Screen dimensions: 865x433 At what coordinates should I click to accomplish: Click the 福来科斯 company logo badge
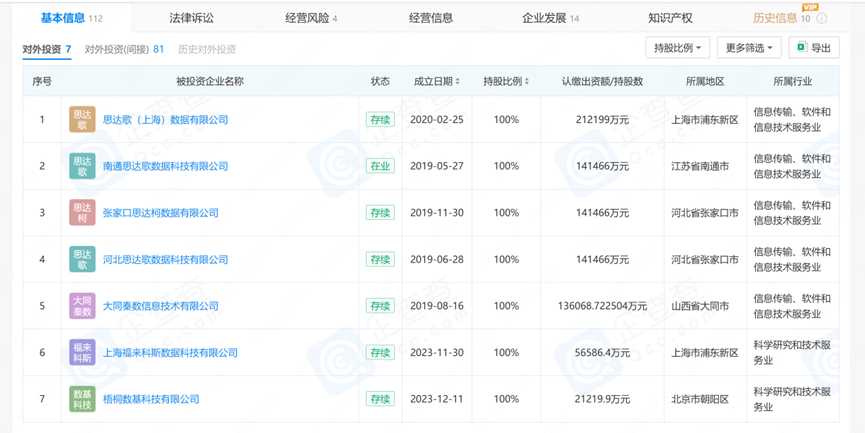point(82,352)
